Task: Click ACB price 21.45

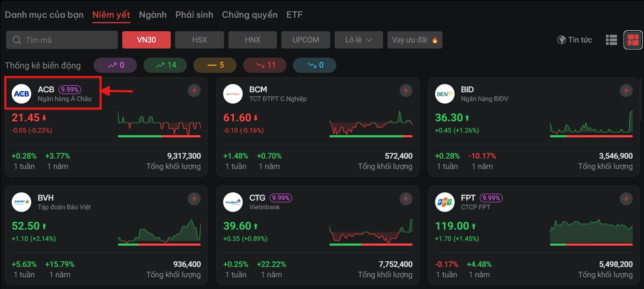Action: point(26,118)
